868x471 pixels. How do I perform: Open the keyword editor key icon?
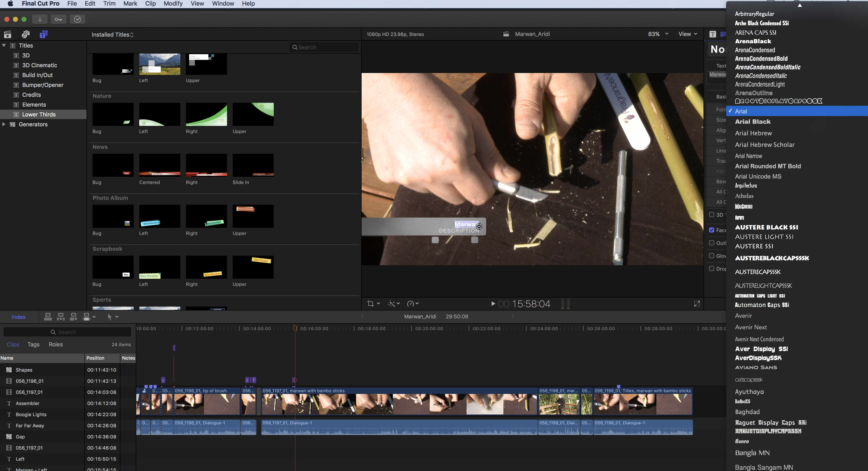tap(59, 19)
